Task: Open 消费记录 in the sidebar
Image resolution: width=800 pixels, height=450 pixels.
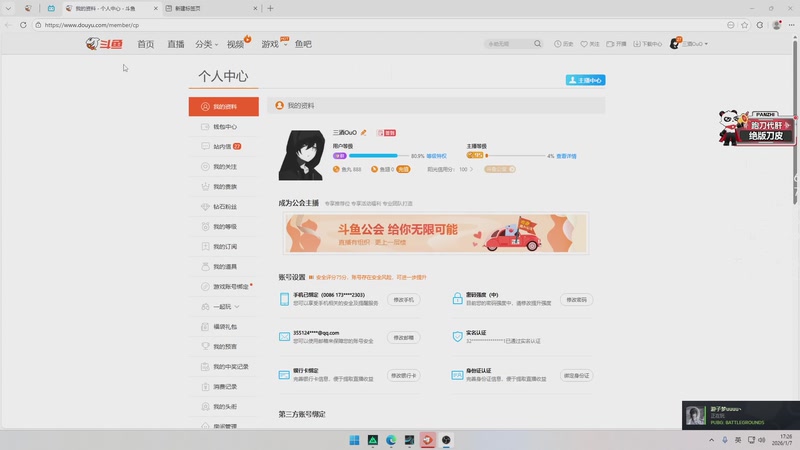Action: [x=223, y=387]
